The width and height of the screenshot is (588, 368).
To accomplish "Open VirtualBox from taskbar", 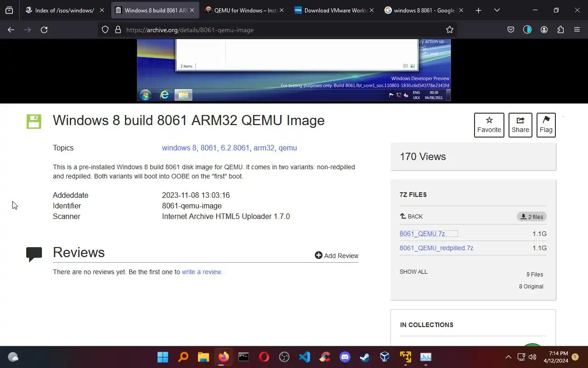I will pyautogui.click(x=385, y=357).
